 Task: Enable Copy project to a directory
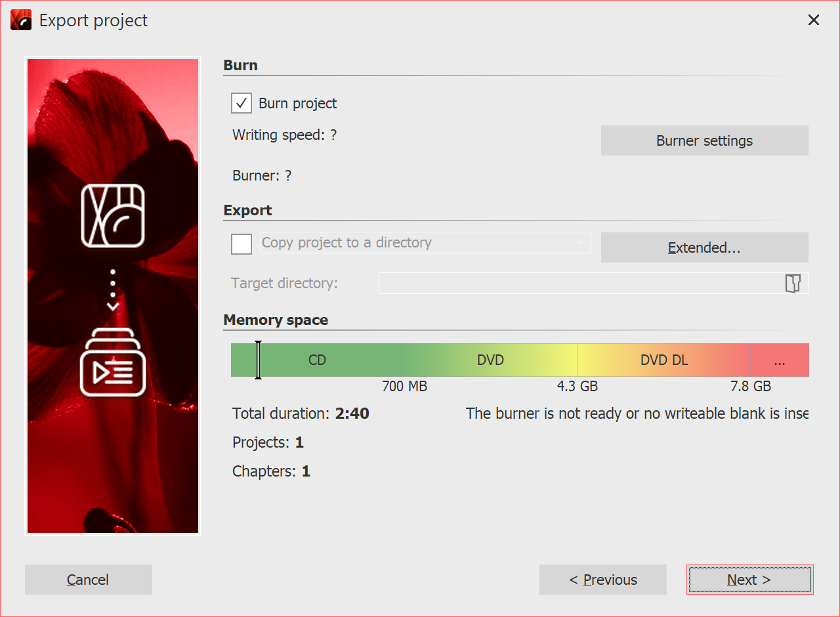coord(241,244)
